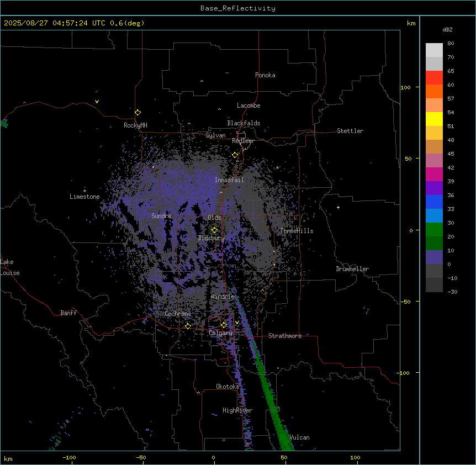Click the 50 tick on bottom axis
Viewport: 476px width, 465px height.
pos(284,457)
